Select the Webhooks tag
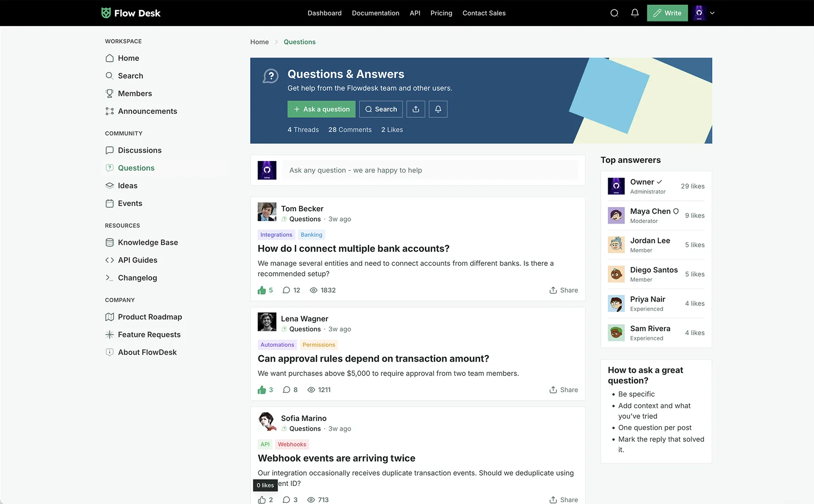This screenshot has height=504, width=814. point(292,444)
